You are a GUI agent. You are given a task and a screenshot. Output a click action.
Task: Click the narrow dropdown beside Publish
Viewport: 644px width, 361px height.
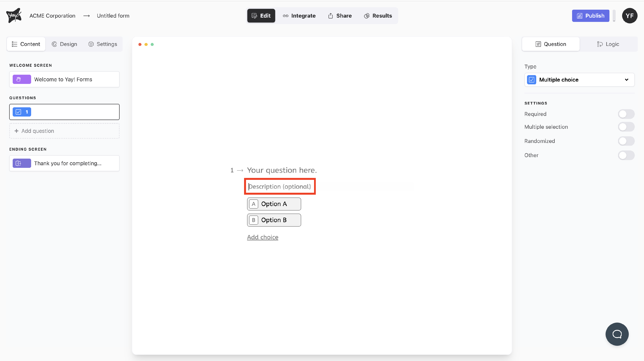[x=614, y=16]
